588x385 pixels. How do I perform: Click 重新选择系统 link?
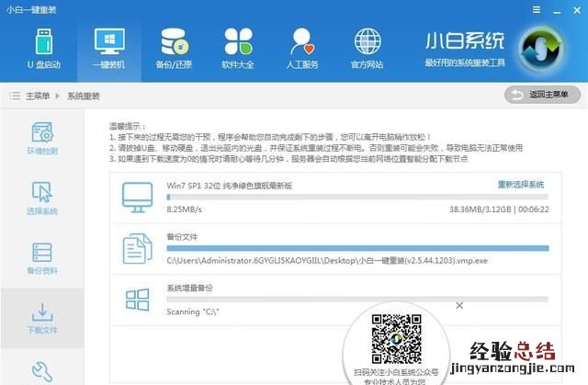click(x=521, y=185)
